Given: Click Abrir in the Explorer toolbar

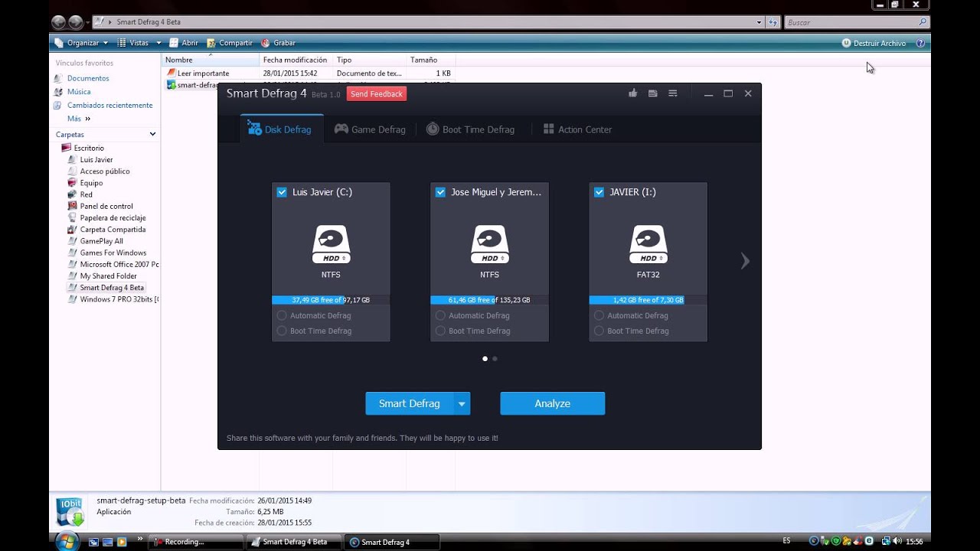Looking at the screenshot, I should point(184,43).
